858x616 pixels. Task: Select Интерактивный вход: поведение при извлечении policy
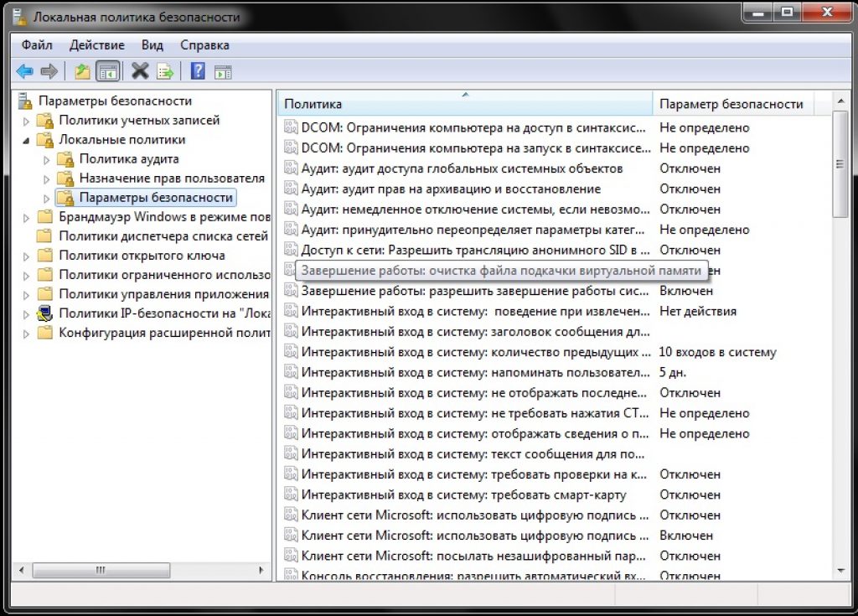[476, 311]
